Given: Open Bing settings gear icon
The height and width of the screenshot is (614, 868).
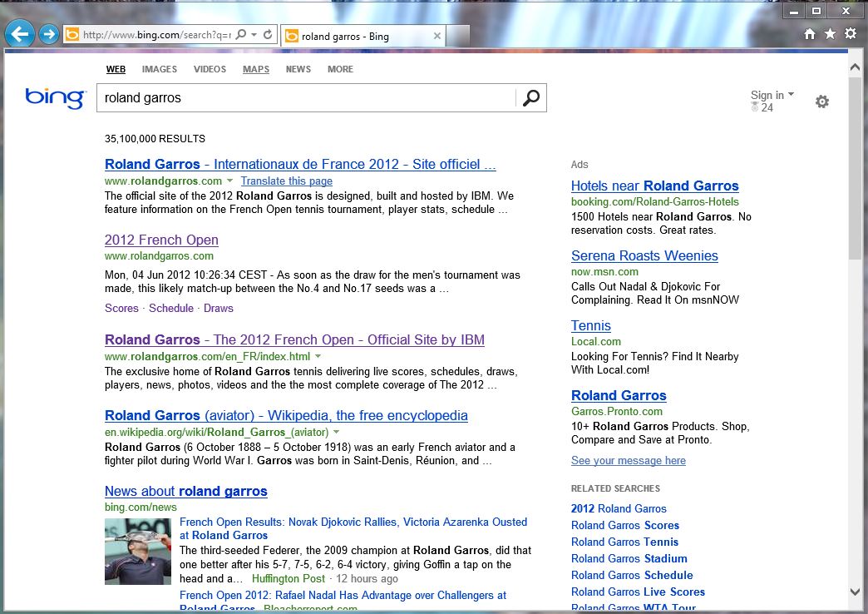Looking at the screenshot, I should (x=822, y=102).
